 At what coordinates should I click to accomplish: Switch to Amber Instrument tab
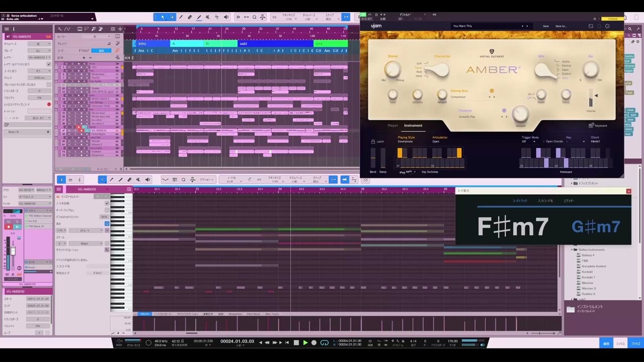413,125
